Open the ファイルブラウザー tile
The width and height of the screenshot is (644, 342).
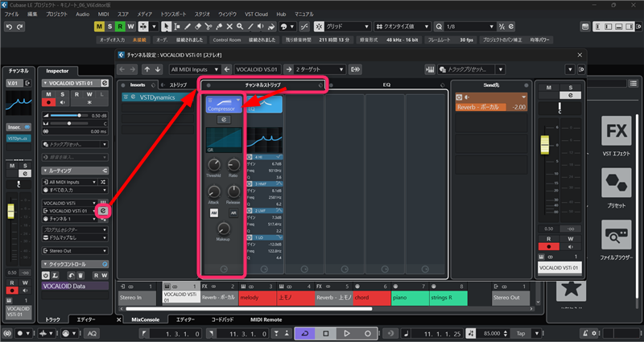(x=616, y=235)
